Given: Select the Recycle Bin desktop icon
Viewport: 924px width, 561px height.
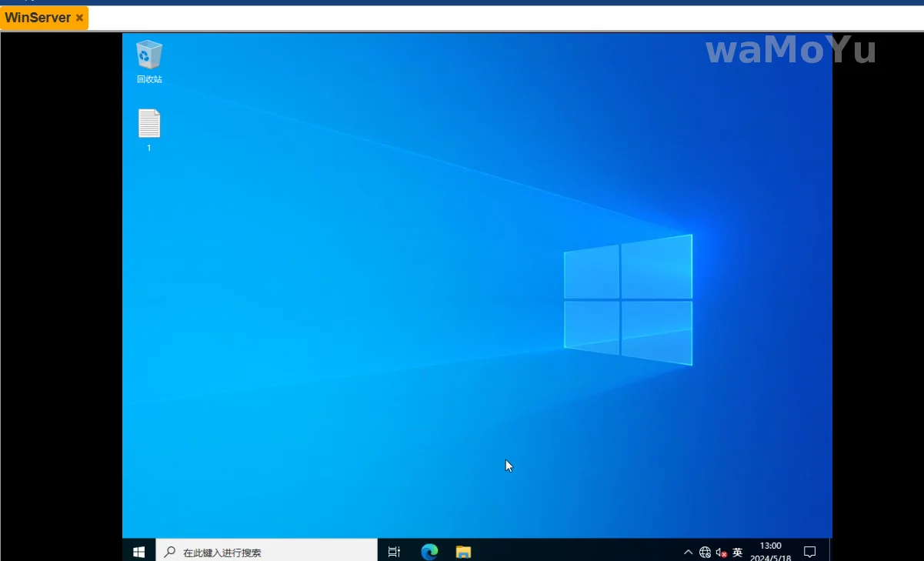Looking at the screenshot, I should tap(149, 55).
